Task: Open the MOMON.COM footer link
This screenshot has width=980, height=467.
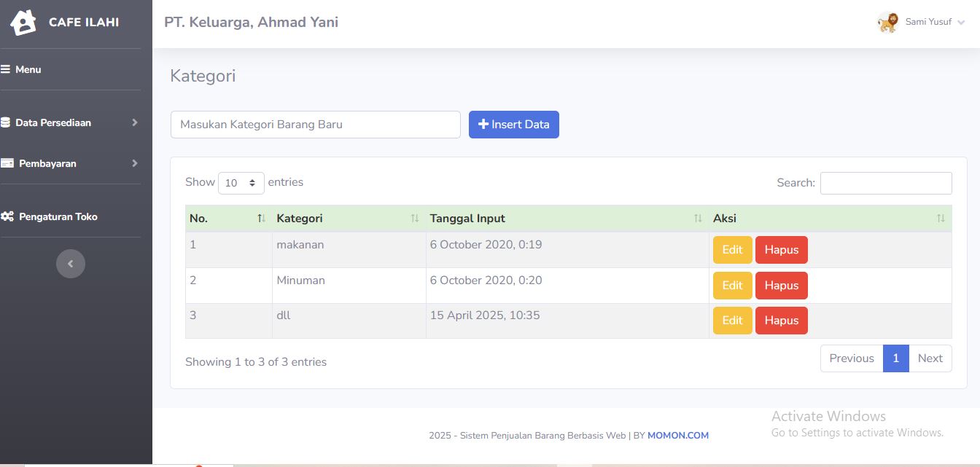Action: click(x=678, y=436)
